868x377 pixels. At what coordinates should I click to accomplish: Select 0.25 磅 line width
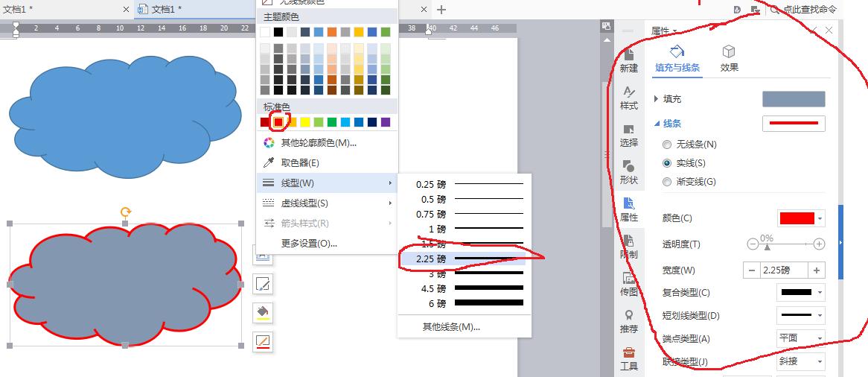(464, 183)
